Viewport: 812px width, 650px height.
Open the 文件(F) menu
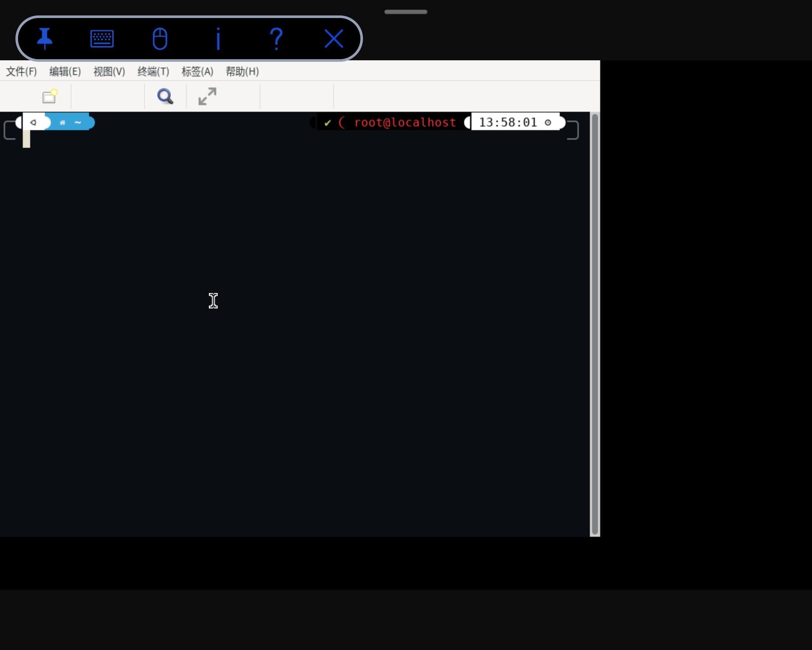click(x=21, y=71)
